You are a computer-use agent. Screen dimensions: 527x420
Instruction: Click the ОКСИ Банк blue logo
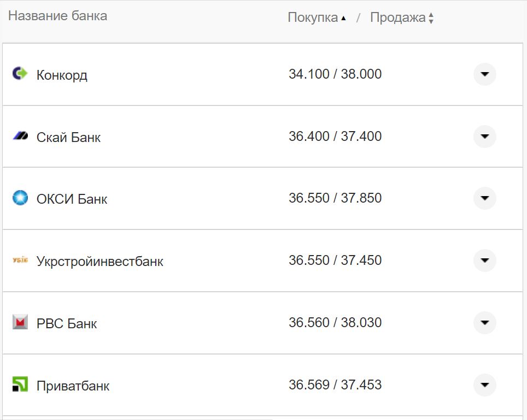pos(20,198)
